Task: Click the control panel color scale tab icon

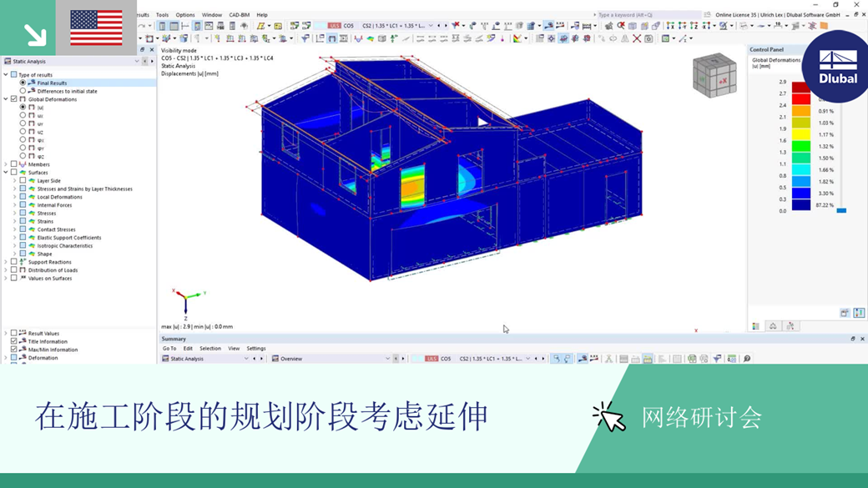Action: click(755, 326)
